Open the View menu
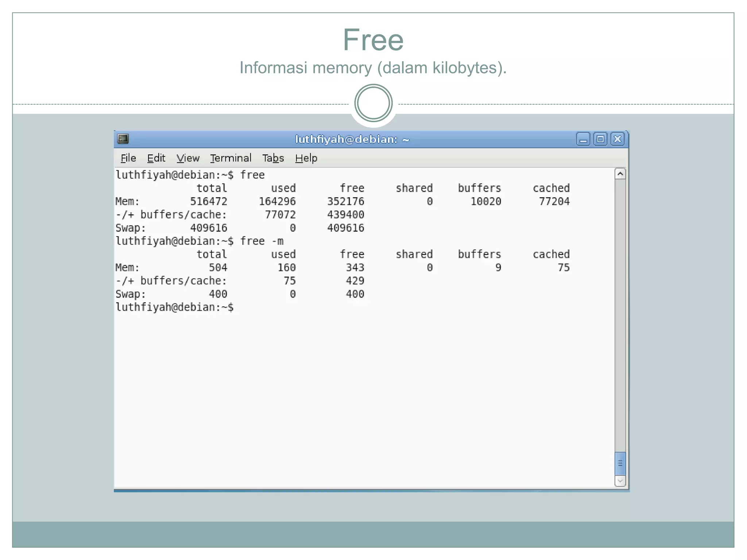The width and height of the screenshot is (747, 560). tap(188, 158)
